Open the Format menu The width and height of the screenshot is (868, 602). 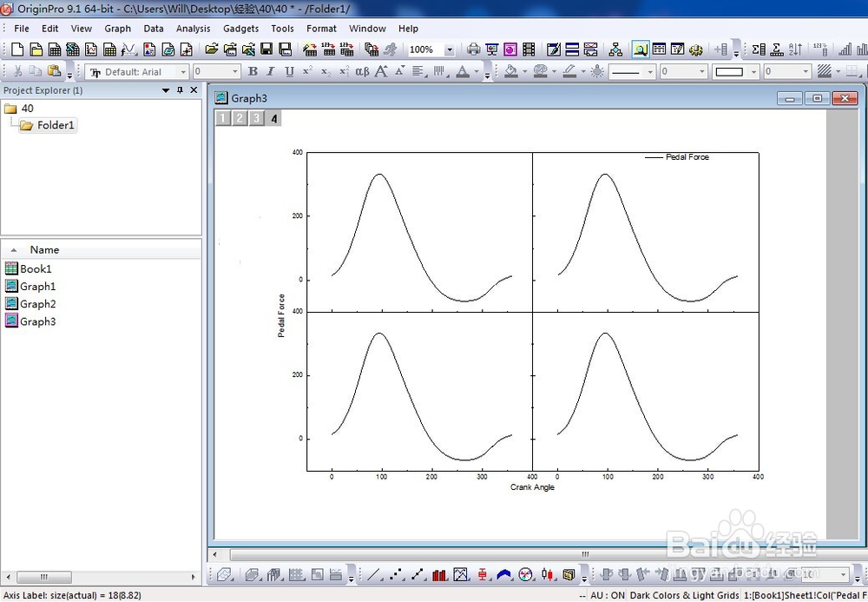coord(322,29)
